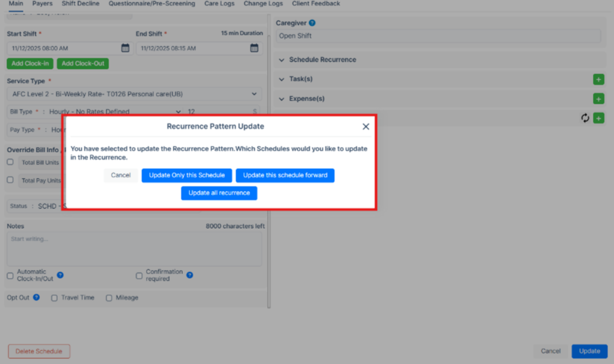The width and height of the screenshot is (614, 364).
Task: Check the Total Bill Units override box
Action: (x=10, y=163)
